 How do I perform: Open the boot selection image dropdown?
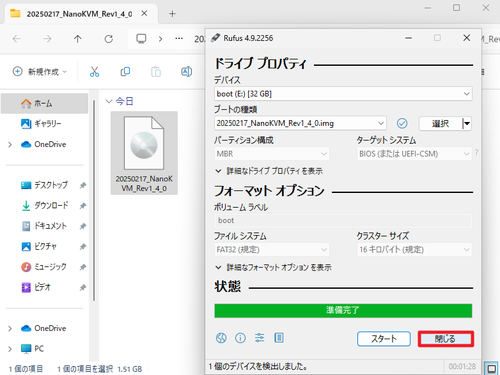[x=300, y=123]
